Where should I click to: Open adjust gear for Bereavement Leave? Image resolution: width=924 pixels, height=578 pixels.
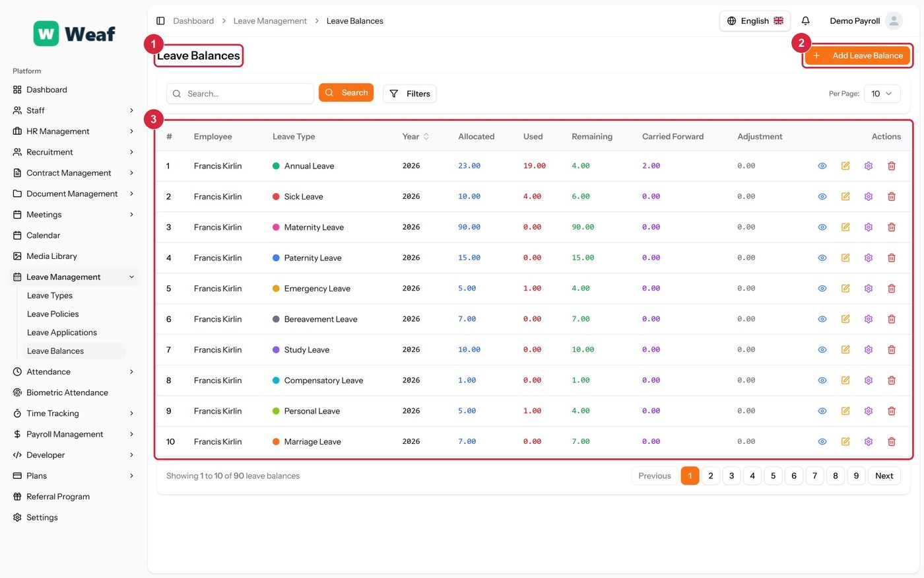tap(869, 319)
